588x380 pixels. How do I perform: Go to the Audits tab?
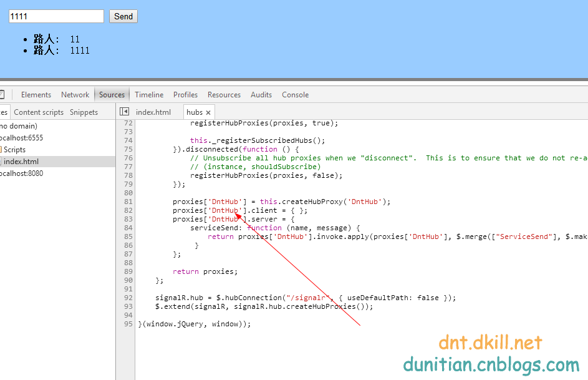(x=261, y=94)
